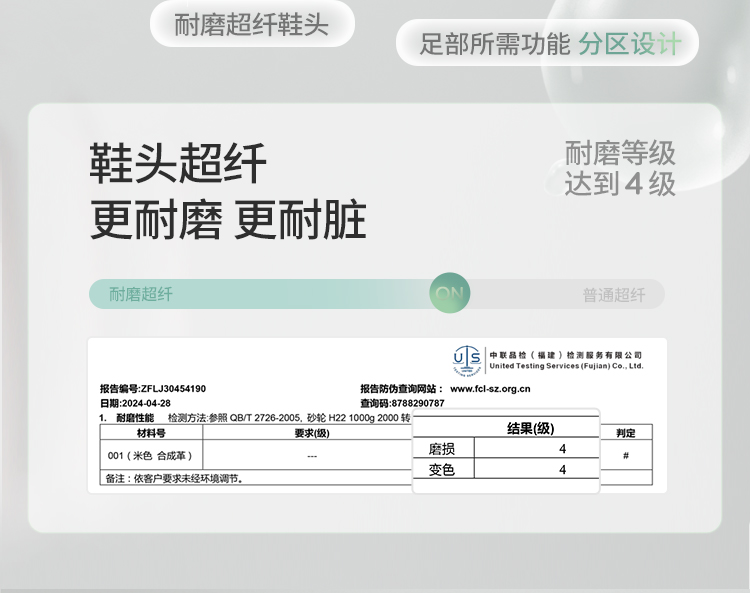Image resolution: width=750 pixels, height=593 pixels.
Task: Click the 判定 column header
Action: [x=626, y=433]
